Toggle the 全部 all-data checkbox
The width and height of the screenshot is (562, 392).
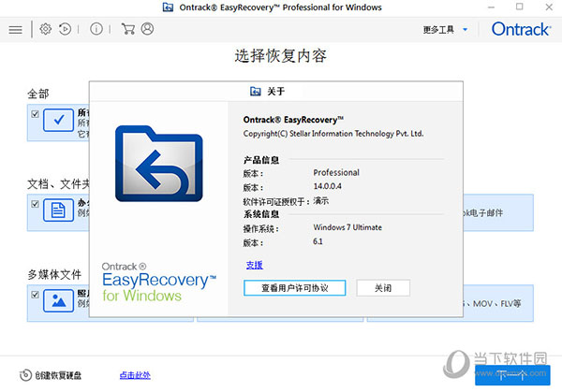(x=35, y=114)
